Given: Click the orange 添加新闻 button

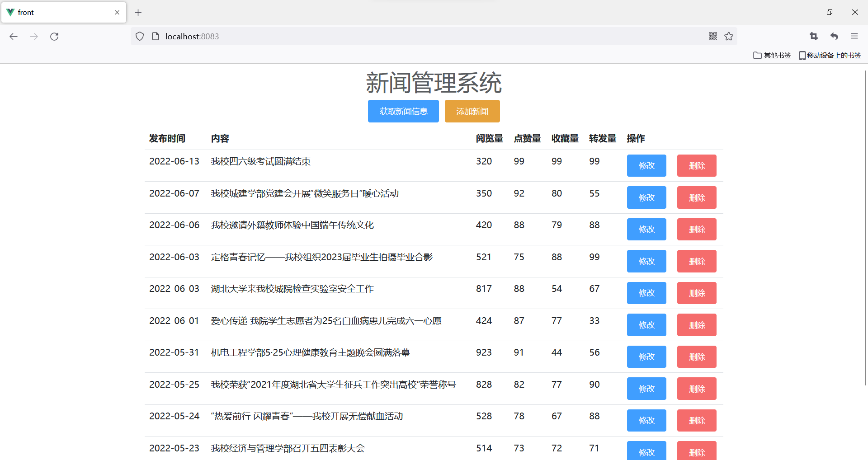Looking at the screenshot, I should [472, 111].
